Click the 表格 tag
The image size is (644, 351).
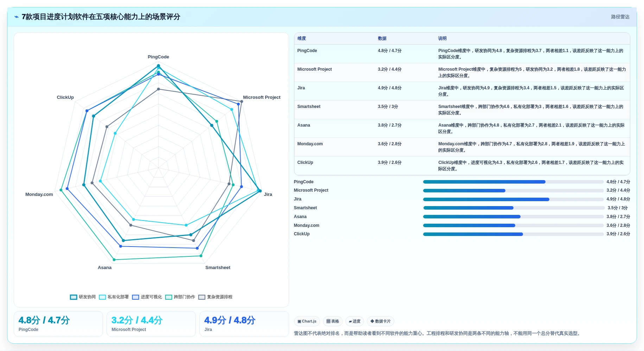(332, 321)
